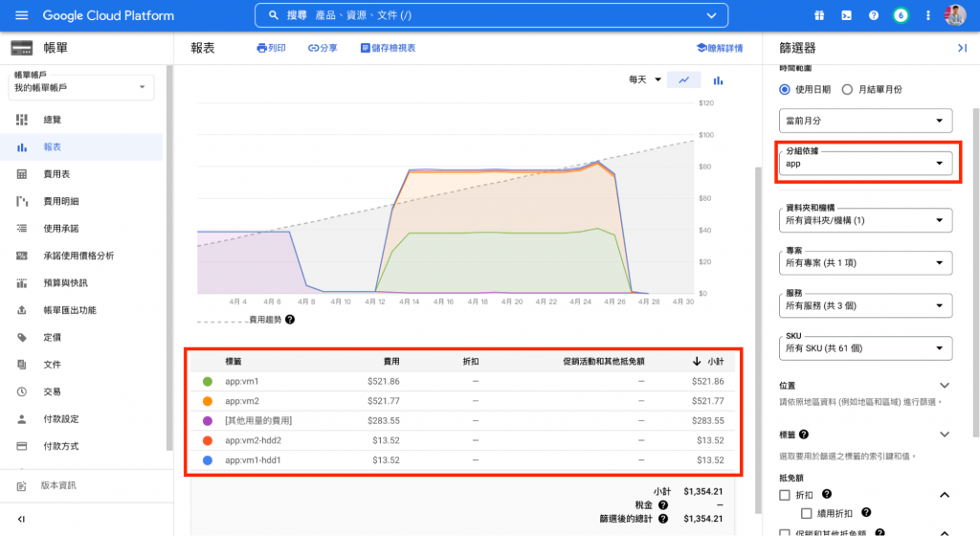980x536 pixels.
Task: Switch to line chart view
Action: [x=683, y=80]
